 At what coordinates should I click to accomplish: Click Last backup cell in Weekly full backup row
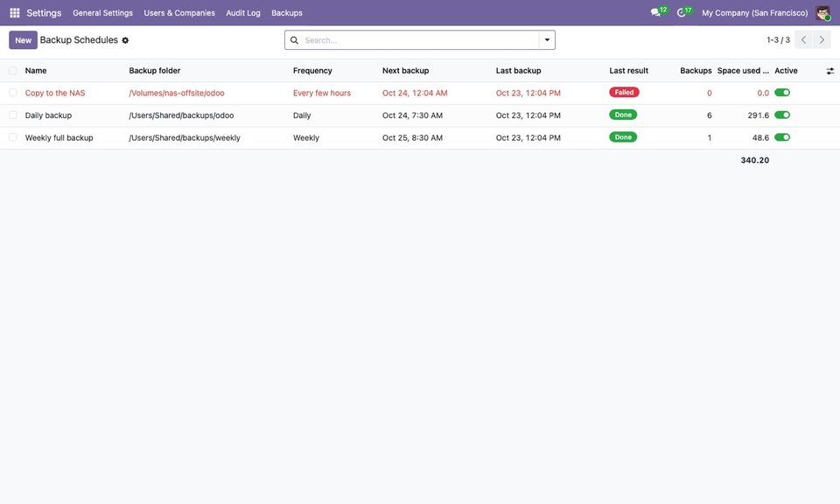click(528, 137)
